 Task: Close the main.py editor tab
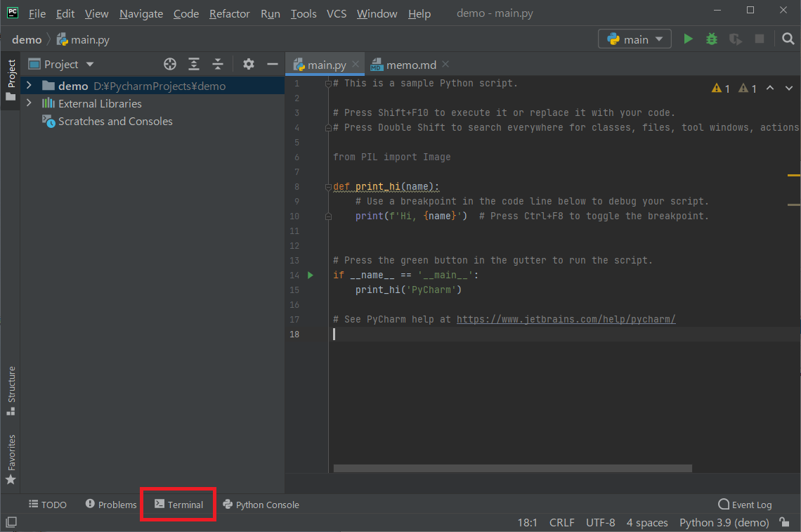[356, 64]
